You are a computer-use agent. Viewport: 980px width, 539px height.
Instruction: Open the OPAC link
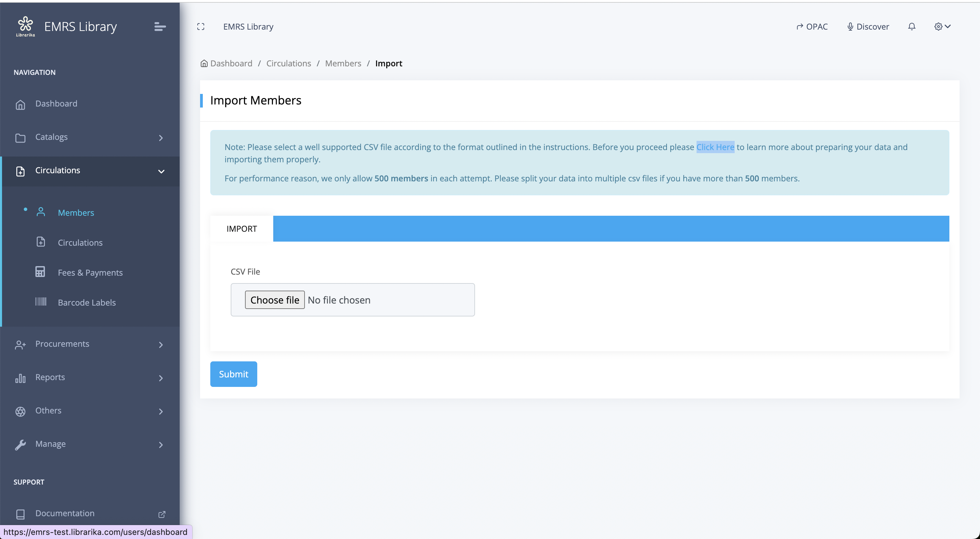[x=812, y=27]
